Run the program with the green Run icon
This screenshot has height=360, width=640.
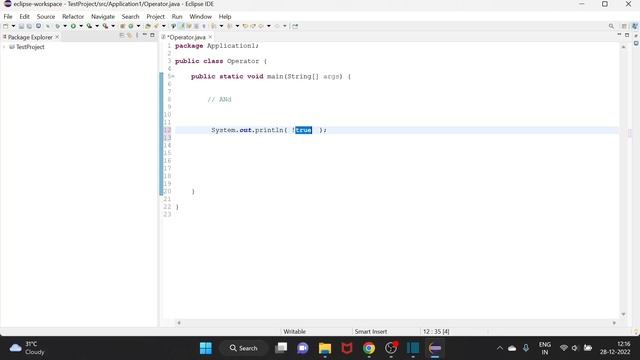click(x=73, y=26)
